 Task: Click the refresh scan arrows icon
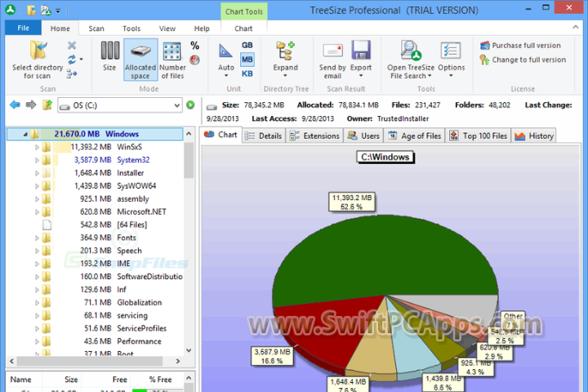tap(72, 60)
